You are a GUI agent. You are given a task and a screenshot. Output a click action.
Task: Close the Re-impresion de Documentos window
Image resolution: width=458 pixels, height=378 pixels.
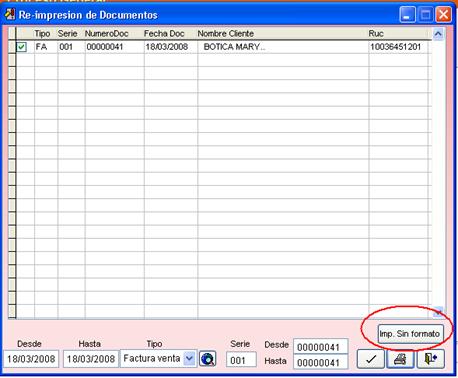click(444, 15)
